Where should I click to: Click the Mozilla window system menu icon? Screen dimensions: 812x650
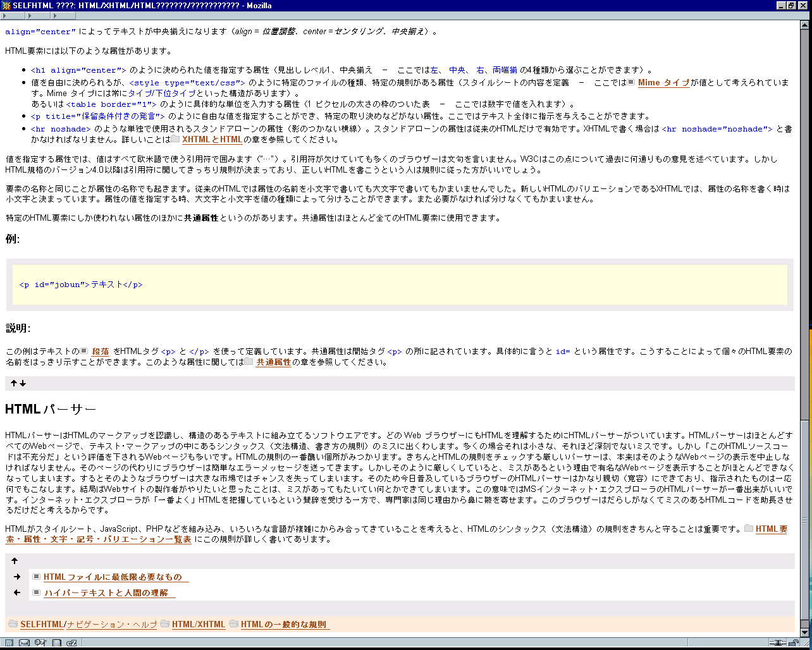point(6,6)
